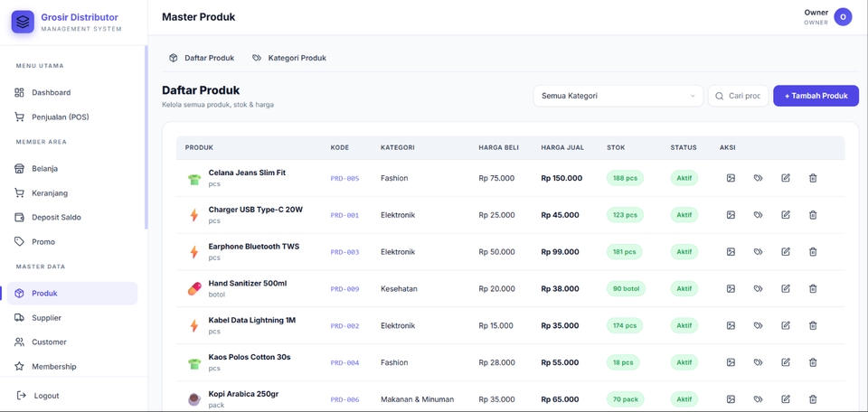Click the image icon for Earphone Bluetooth TWS
Screen dimensions: 868x412
click(731, 251)
